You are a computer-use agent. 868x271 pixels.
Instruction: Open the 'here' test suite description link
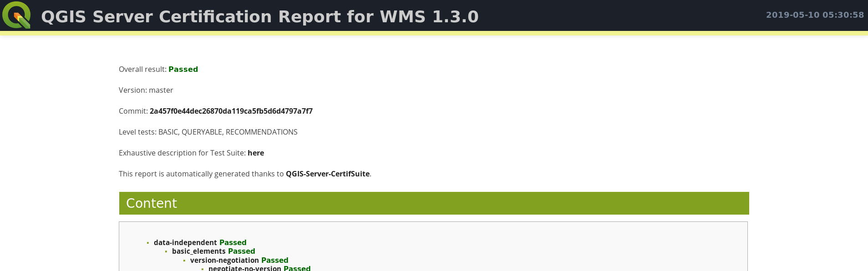[256, 153]
